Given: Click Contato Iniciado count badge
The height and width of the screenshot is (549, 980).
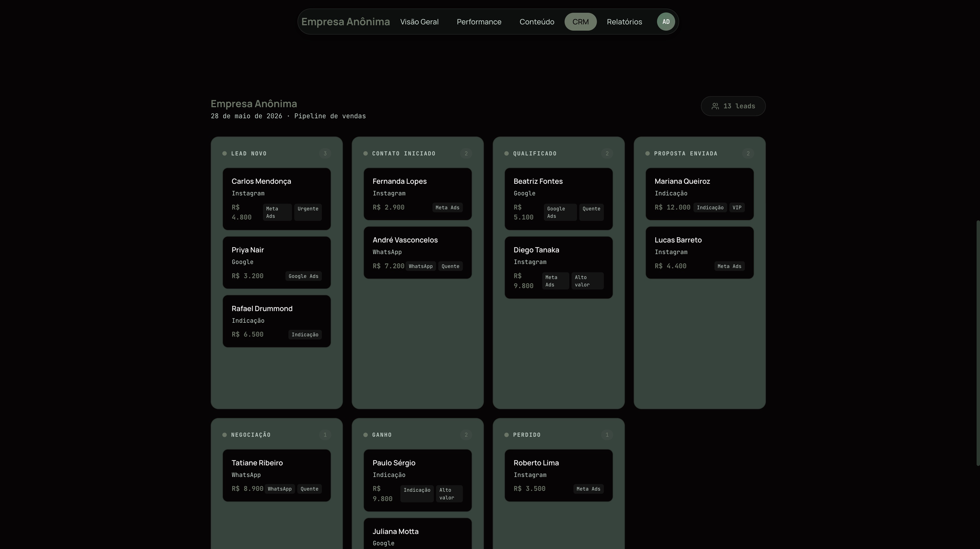Looking at the screenshot, I should 466,153.
